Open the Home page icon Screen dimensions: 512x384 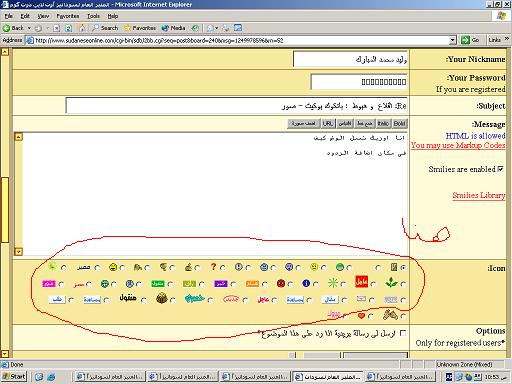tap(82, 28)
